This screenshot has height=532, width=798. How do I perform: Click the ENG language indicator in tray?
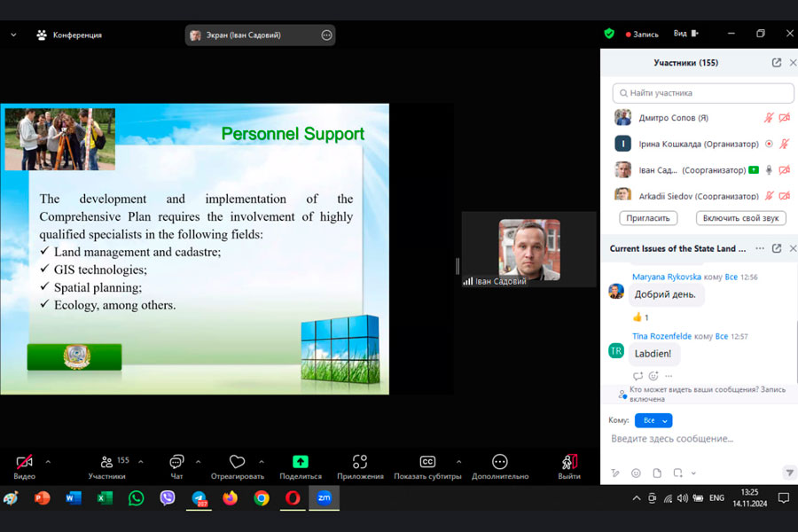coord(716,498)
